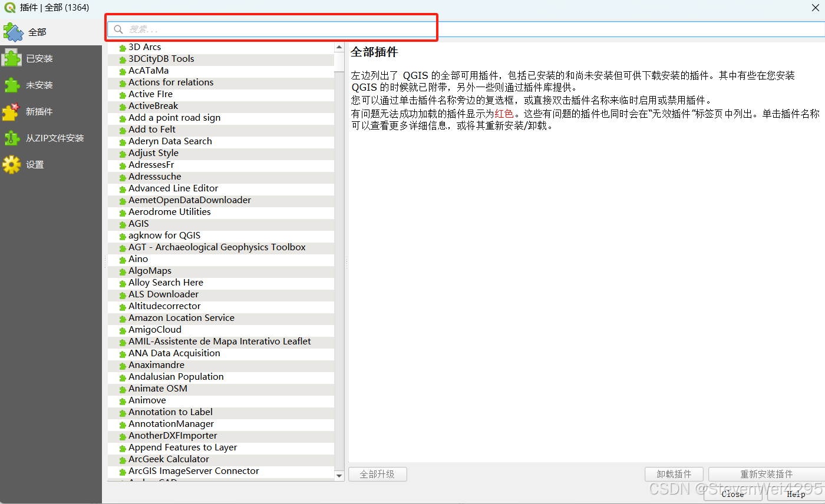This screenshot has height=504, width=825.
Task: Click plugin icon beside Actions for relations
Action: [x=123, y=84]
